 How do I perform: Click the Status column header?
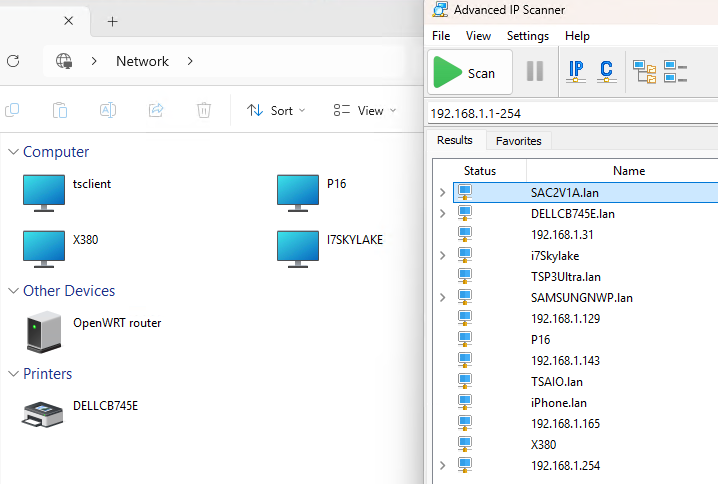tap(479, 171)
